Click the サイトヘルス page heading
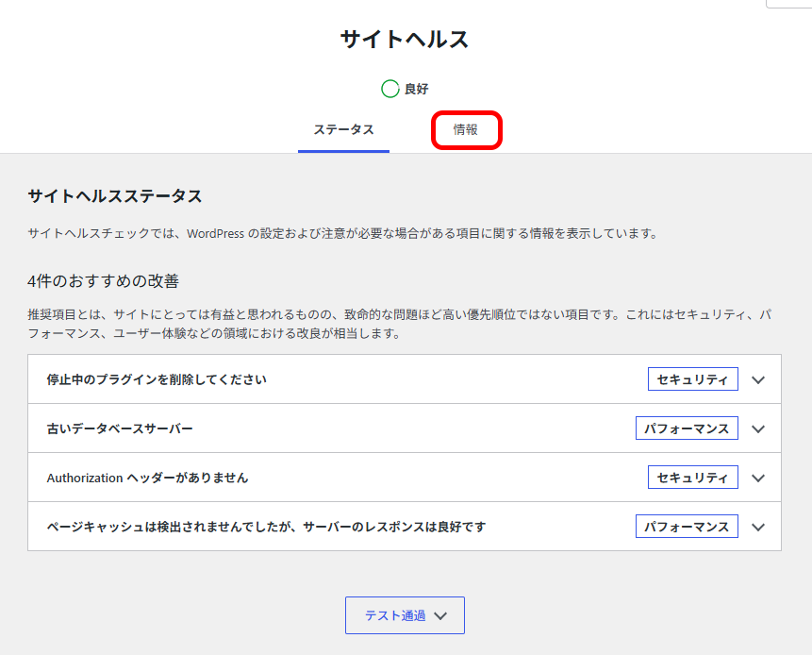The width and height of the screenshot is (812, 655). point(405,40)
